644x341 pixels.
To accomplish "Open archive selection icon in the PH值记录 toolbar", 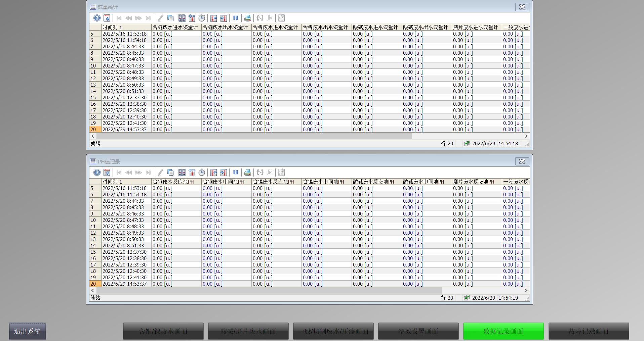I will [x=182, y=173].
